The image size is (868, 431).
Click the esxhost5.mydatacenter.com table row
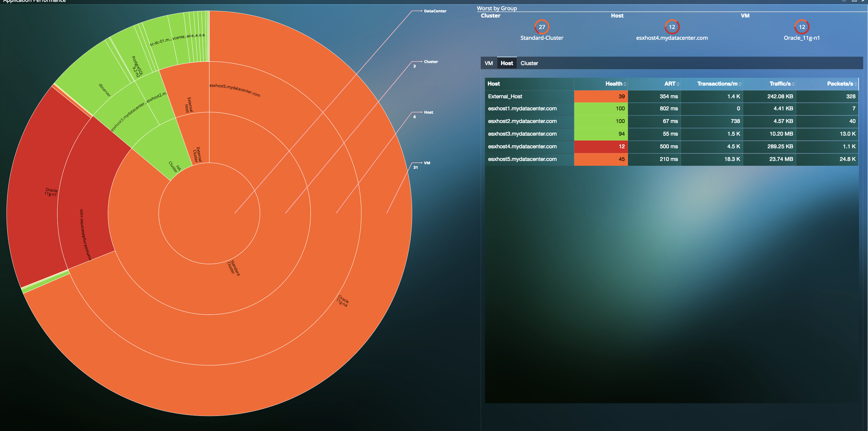point(522,159)
